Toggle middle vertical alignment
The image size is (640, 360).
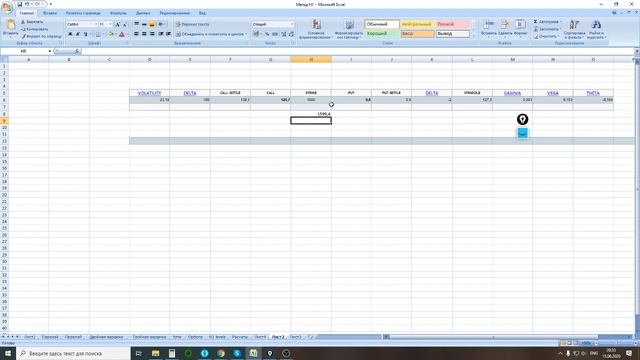coord(144,24)
